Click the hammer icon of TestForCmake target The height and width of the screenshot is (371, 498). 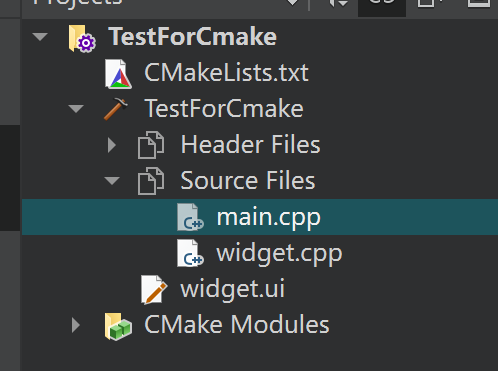tap(115, 109)
